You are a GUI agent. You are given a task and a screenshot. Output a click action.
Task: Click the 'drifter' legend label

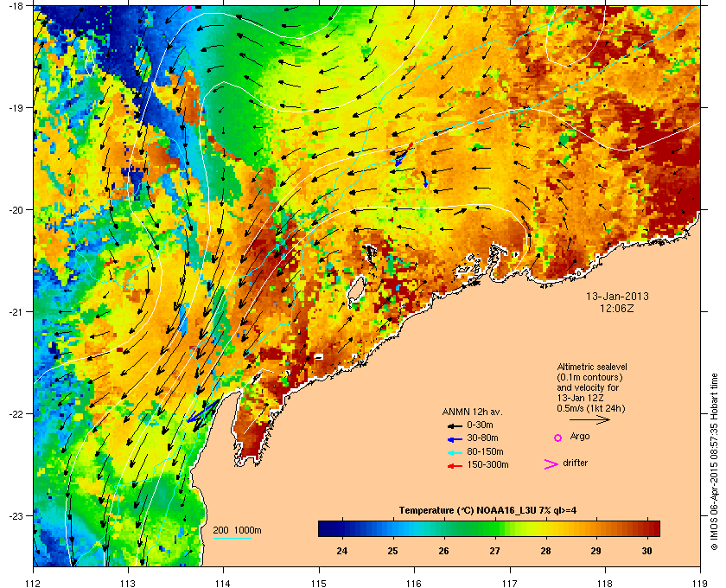pos(575,463)
